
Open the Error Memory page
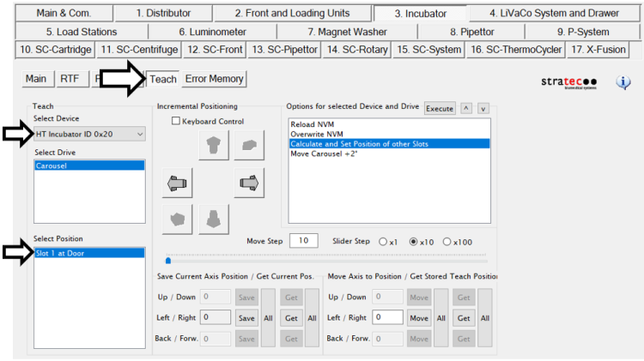[214, 79]
